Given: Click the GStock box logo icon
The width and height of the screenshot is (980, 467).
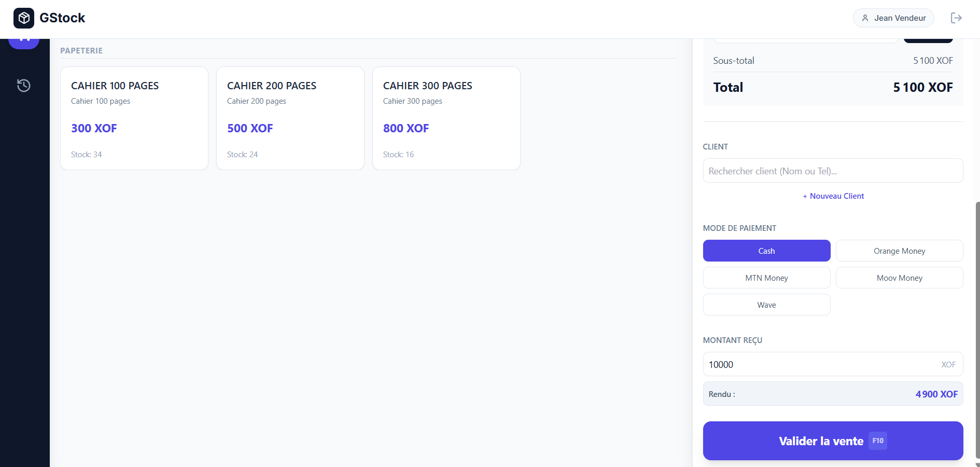Looking at the screenshot, I should tap(24, 18).
